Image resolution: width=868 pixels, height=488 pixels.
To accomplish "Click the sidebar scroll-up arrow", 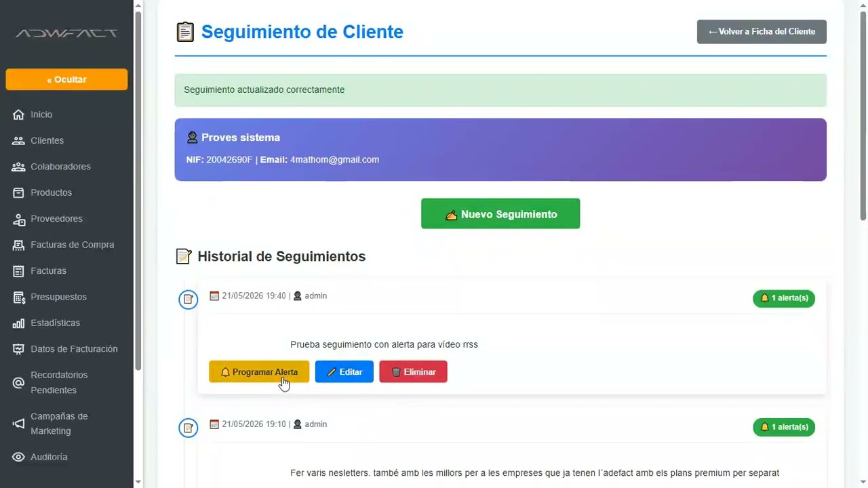I will point(138,5).
